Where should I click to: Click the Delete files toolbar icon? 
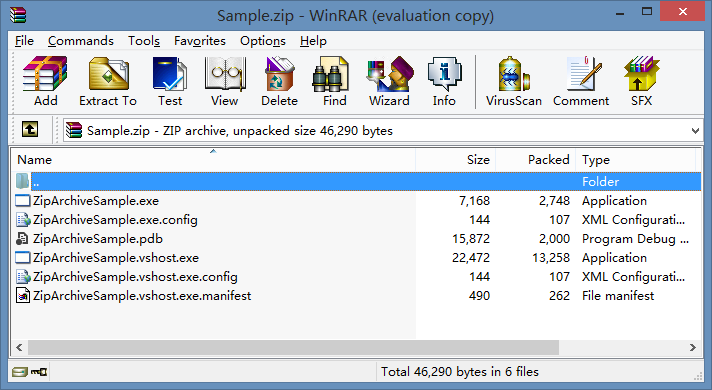(x=279, y=81)
